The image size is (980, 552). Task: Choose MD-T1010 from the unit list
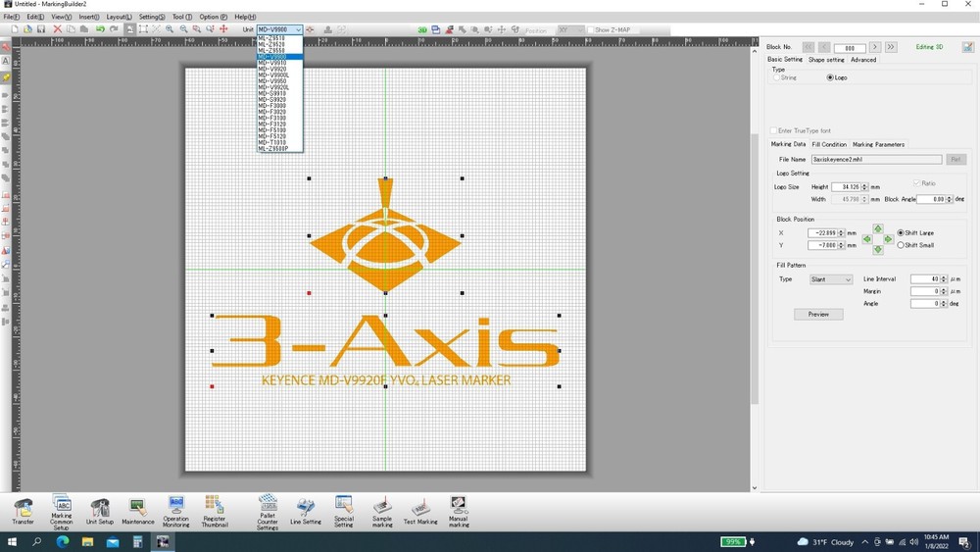pyautogui.click(x=280, y=142)
